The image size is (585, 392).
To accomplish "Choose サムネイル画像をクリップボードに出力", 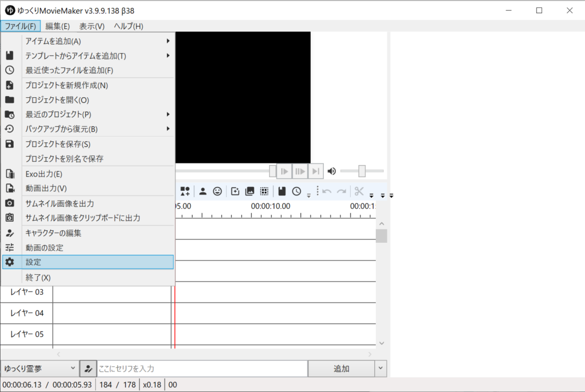I will 88,218.
